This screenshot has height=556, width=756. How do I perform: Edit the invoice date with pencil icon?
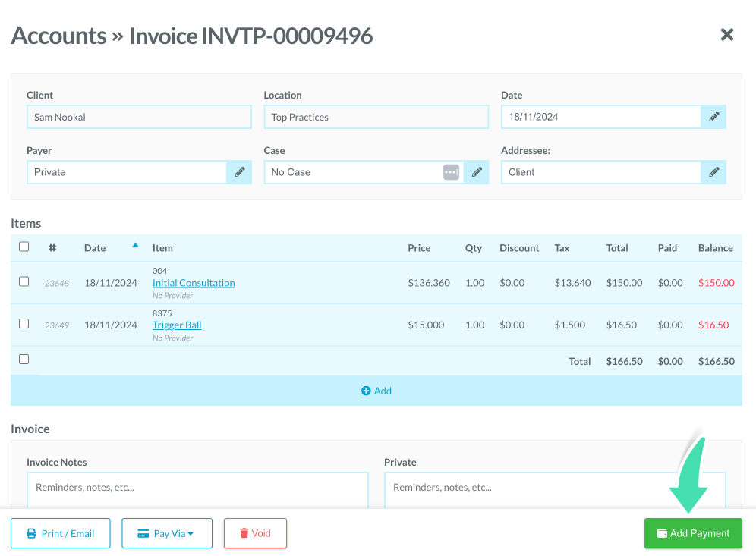[x=713, y=117]
